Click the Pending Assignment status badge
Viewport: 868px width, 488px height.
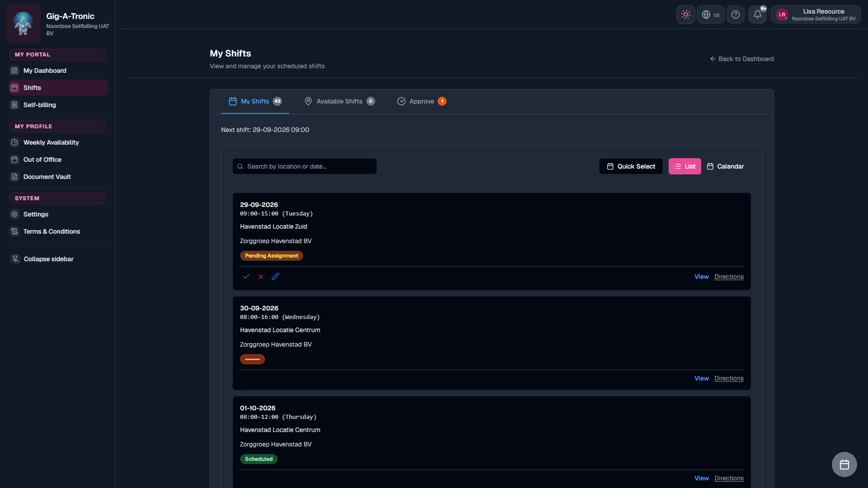(x=271, y=256)
